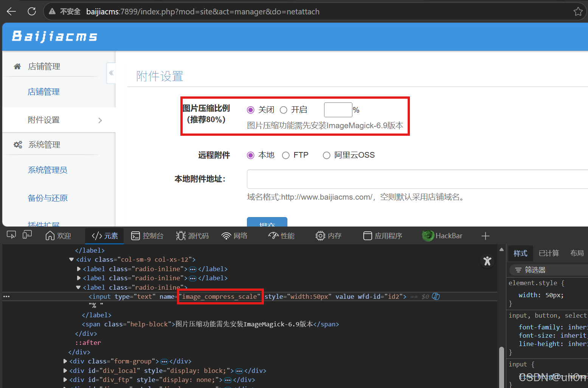The height and width of the screenshot is (388, 588).
Task: Switch to 布局 layout pane
Action: tap(577, 253)
